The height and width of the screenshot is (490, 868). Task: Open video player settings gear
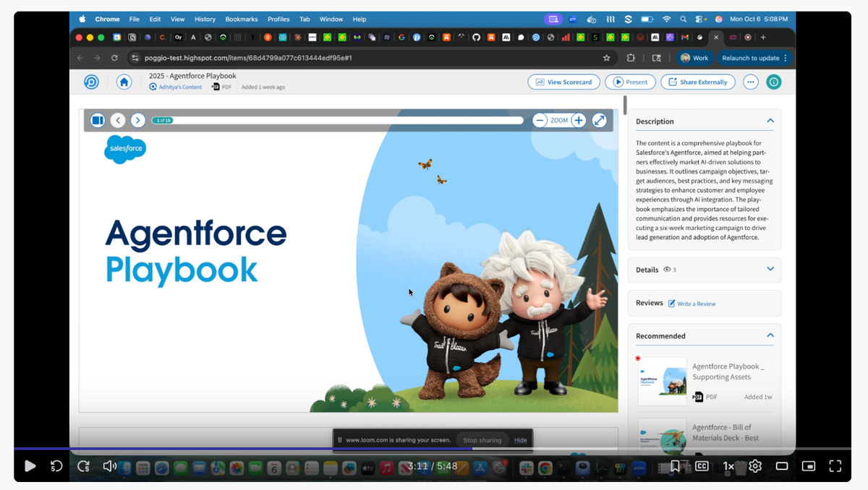tap(755, 466)
